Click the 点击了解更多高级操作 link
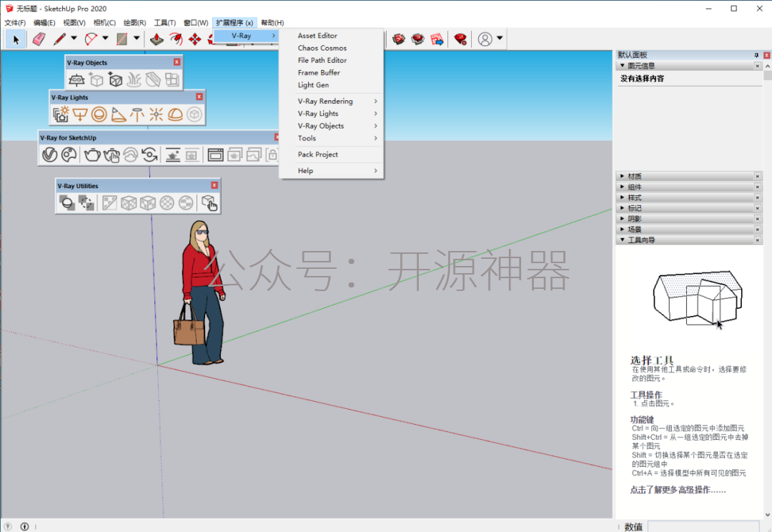The image size is (772, 532). click(678, 490)
